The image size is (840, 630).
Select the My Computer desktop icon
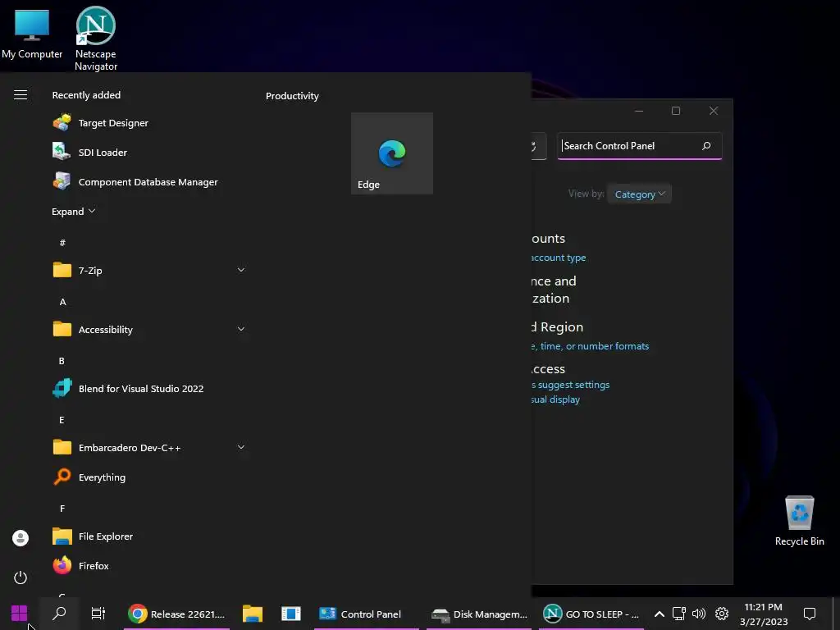pos(32,33)
